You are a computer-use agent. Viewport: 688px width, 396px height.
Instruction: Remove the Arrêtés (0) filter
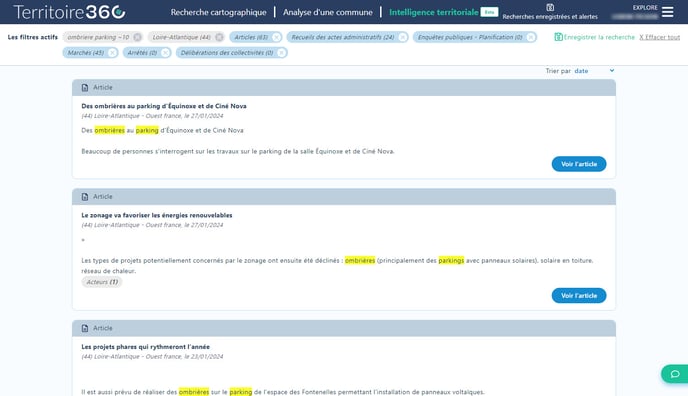point(165,53)
